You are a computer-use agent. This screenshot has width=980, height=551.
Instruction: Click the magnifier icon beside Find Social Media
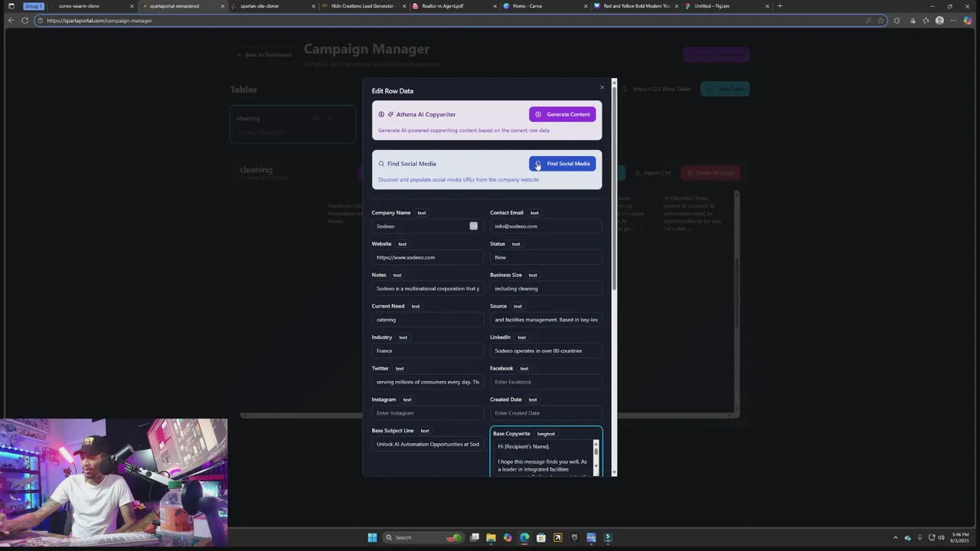[x=381, y=164]
